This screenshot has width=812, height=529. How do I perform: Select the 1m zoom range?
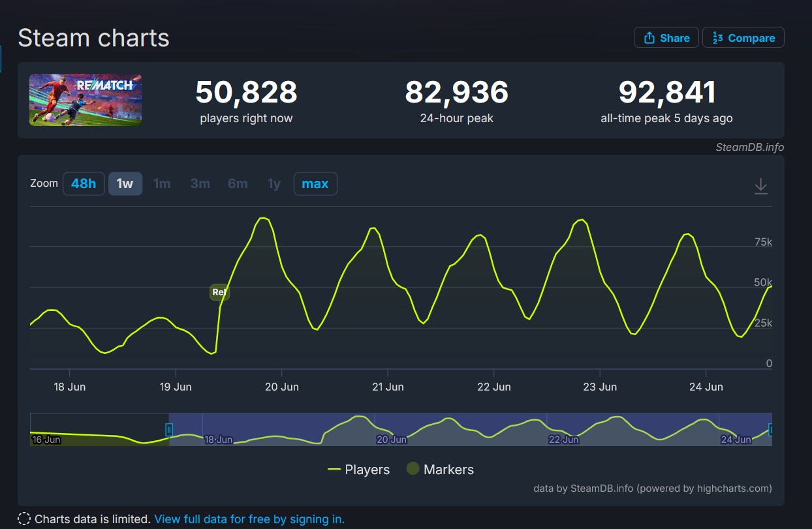162,184
